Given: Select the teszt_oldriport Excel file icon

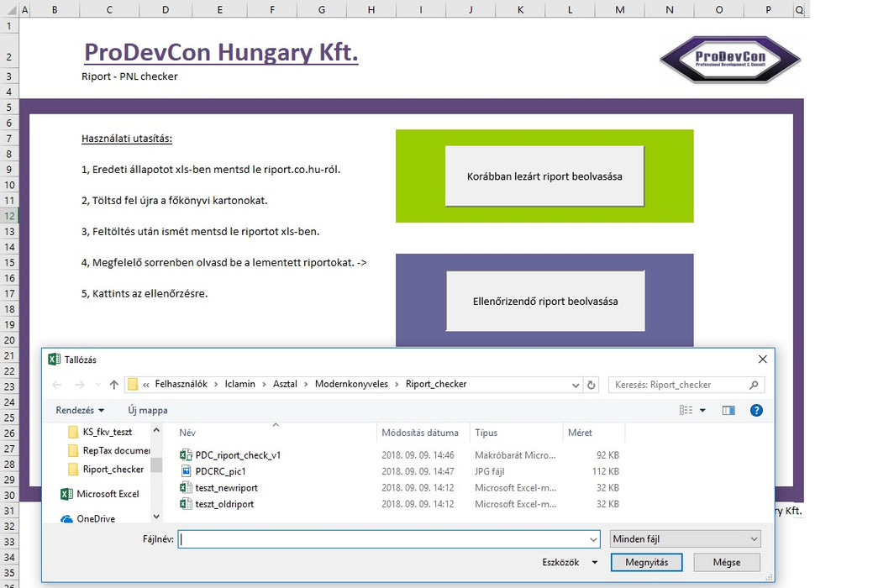Looking at the screenshot, I should click(186, 504).
